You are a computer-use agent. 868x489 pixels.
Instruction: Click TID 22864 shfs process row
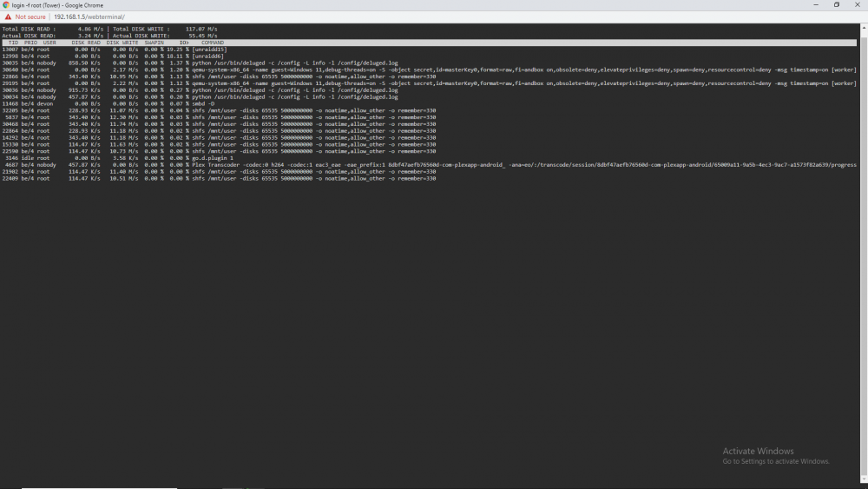(x=219, y=130)
